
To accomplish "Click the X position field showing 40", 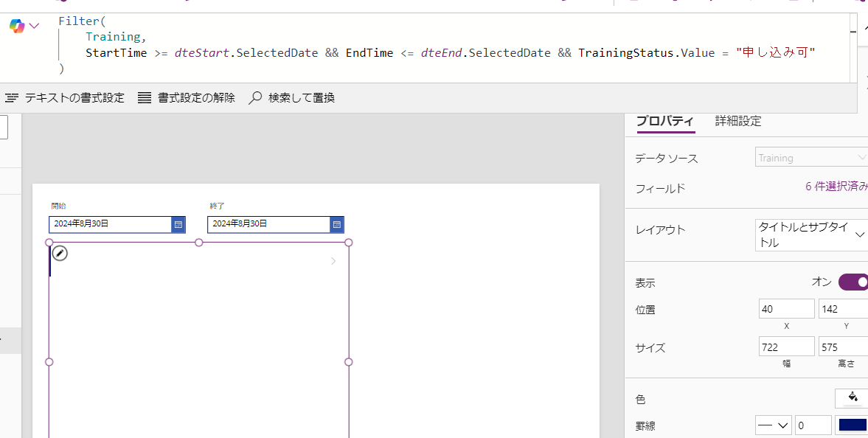I will [x=786, y=309].
